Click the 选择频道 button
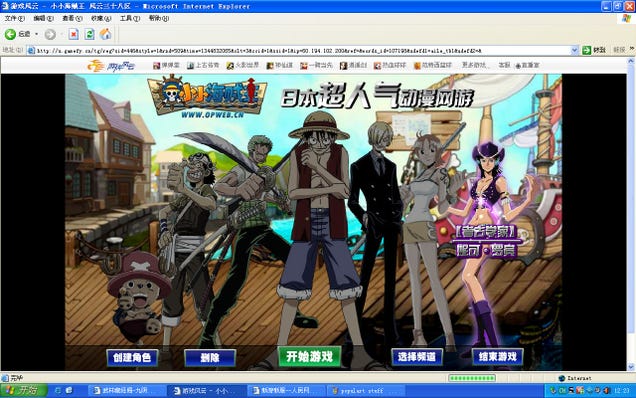 coord(417,357)
